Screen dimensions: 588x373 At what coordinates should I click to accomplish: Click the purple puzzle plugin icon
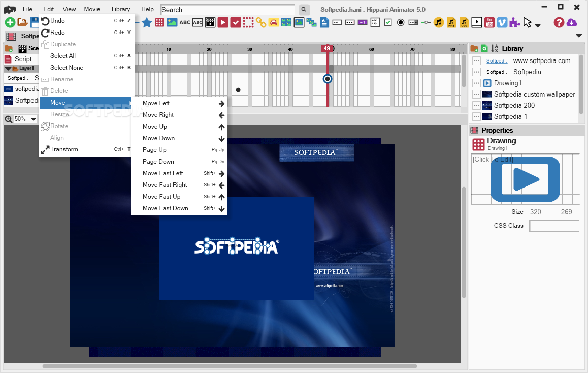(514, 22)
